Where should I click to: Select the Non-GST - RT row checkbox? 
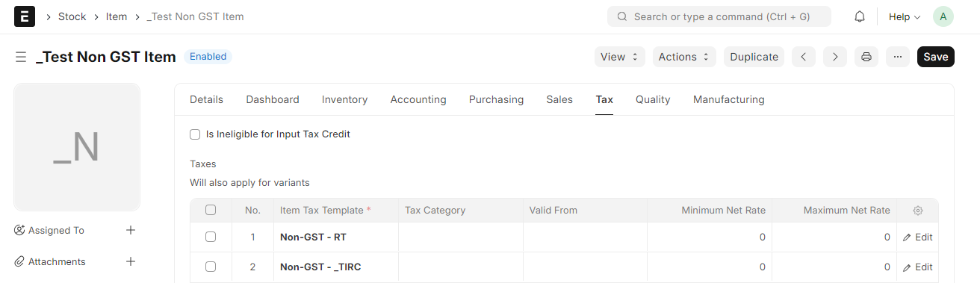[x=211, y=237]
